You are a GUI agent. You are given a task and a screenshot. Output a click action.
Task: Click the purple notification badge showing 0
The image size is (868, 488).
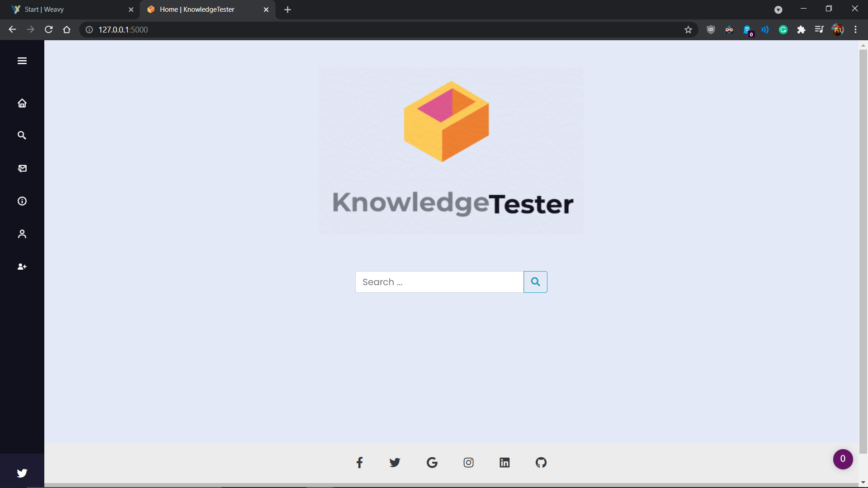843,459
